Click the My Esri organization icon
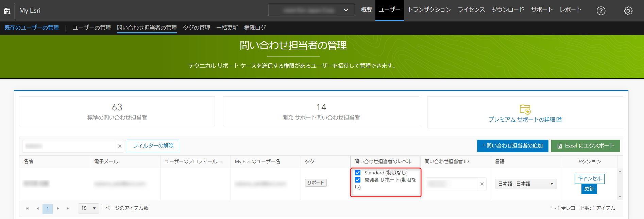644x219 pixels. click(7, 11)
